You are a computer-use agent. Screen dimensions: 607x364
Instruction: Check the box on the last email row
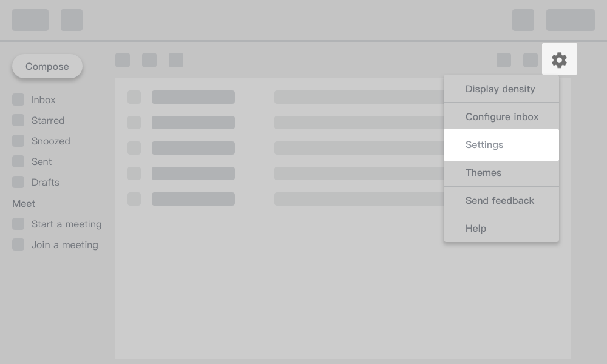(x=134, y=199)
